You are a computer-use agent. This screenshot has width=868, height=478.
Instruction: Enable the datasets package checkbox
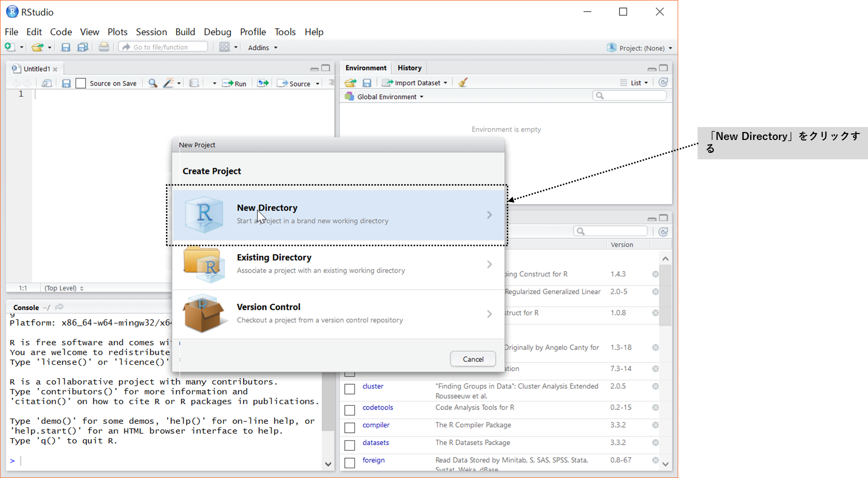350,445
